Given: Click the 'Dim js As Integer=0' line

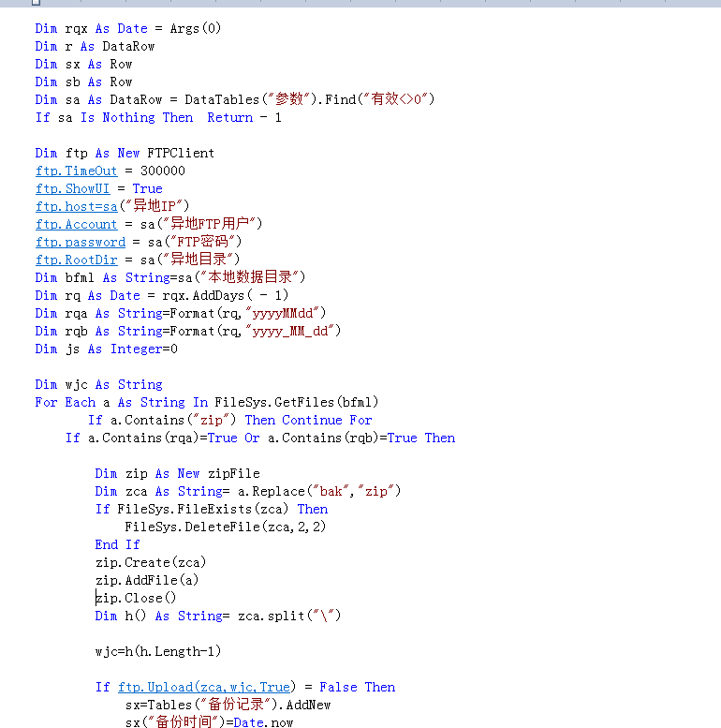Looking at the screenshot, I should (106, 349).
